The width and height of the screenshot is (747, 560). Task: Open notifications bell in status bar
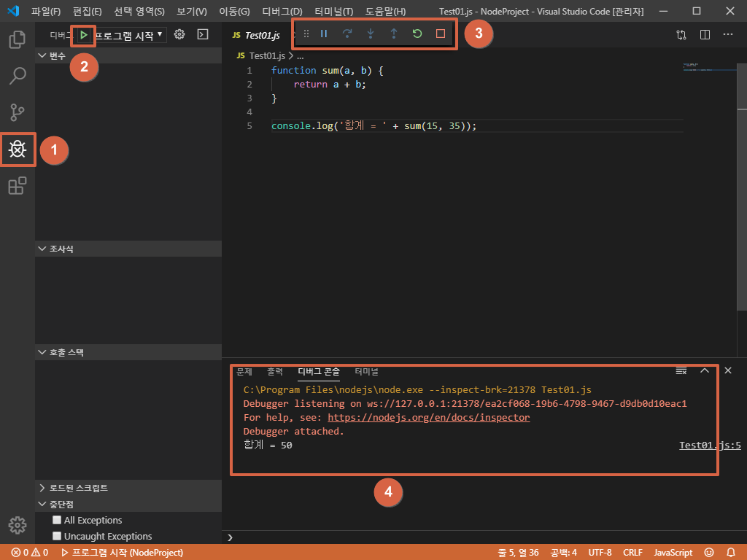click(x=731, y=553)
